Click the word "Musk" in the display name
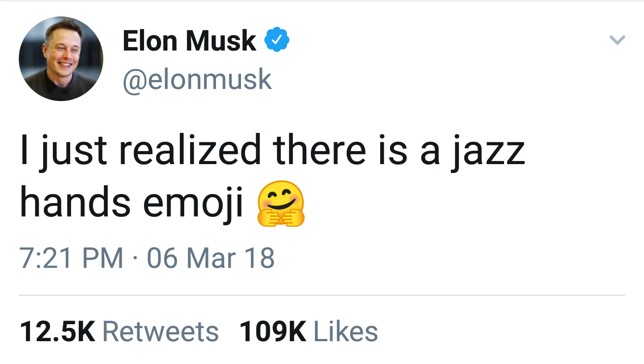The width and height of the screenshot is (644, 364). tap(221, 41)
